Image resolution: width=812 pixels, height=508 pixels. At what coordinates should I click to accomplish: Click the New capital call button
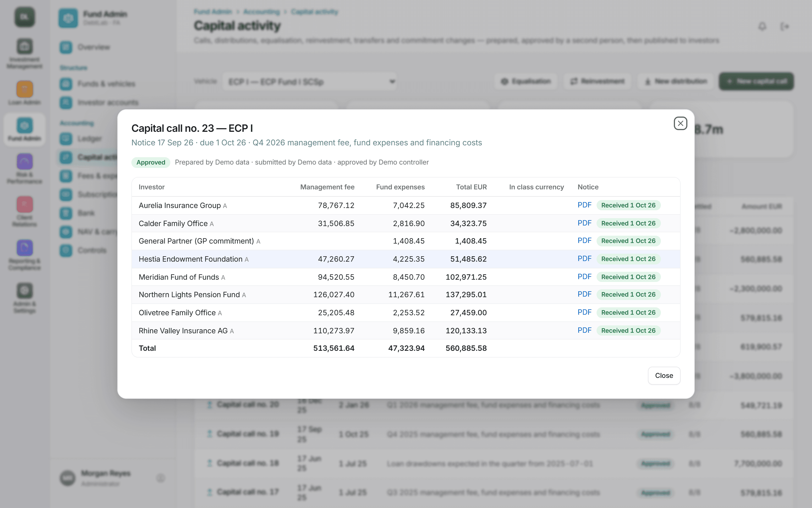756,81
